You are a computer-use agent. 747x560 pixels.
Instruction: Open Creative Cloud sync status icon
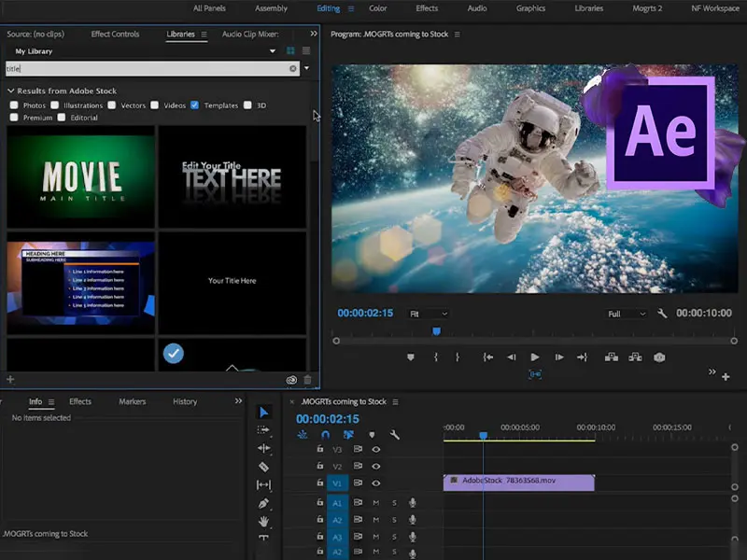coord(291,380)
